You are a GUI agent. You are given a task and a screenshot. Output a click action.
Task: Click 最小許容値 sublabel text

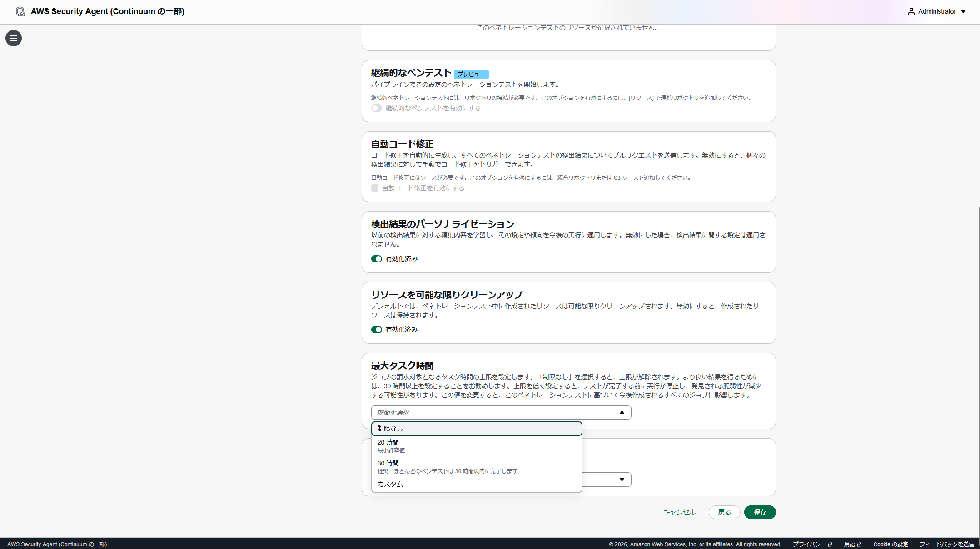[x=391, y=450]
